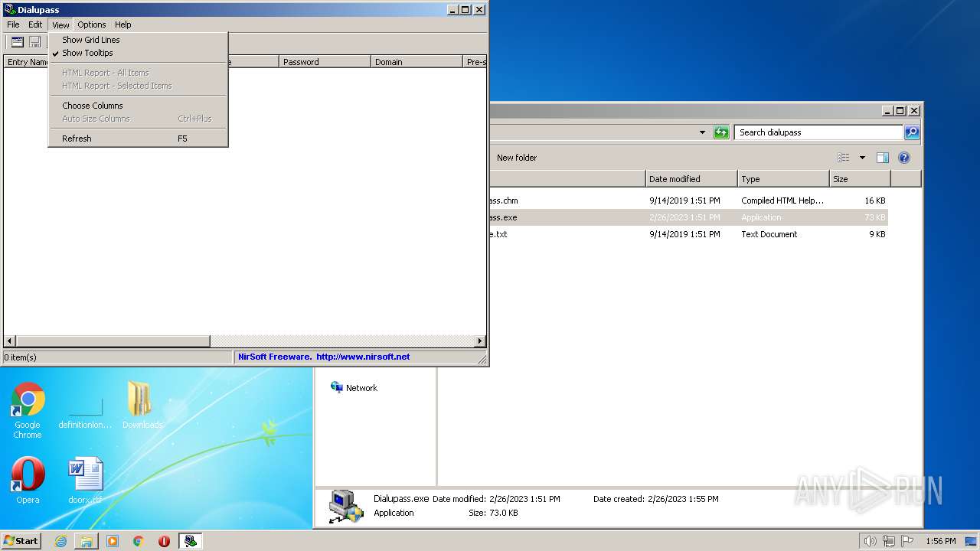
Task: Sort by Password column header
Action: click(x=325, y=62)
